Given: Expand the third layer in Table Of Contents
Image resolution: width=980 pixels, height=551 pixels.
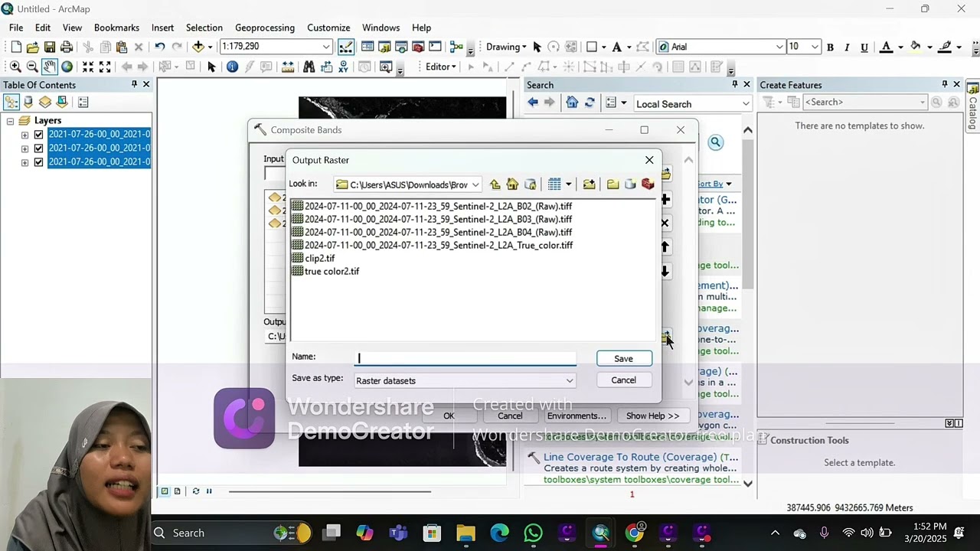Looking at the screenshot, I should click(24, 162).
